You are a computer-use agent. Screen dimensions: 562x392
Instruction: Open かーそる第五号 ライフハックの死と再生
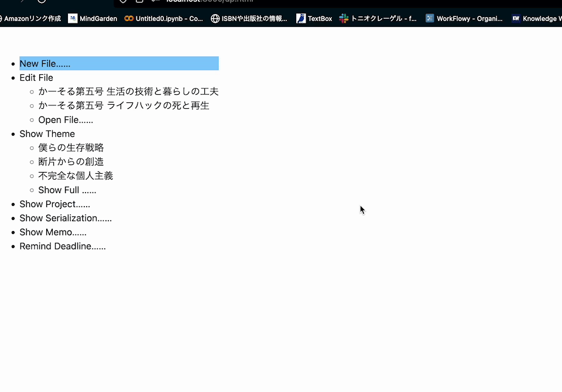point(124,105)
